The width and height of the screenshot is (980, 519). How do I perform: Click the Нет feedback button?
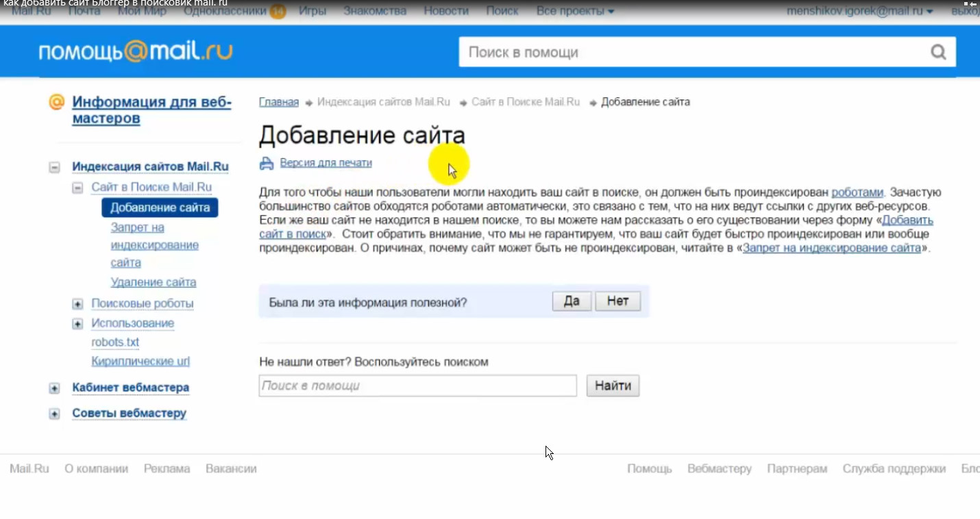pyautogui.click(x=617, y=301)
